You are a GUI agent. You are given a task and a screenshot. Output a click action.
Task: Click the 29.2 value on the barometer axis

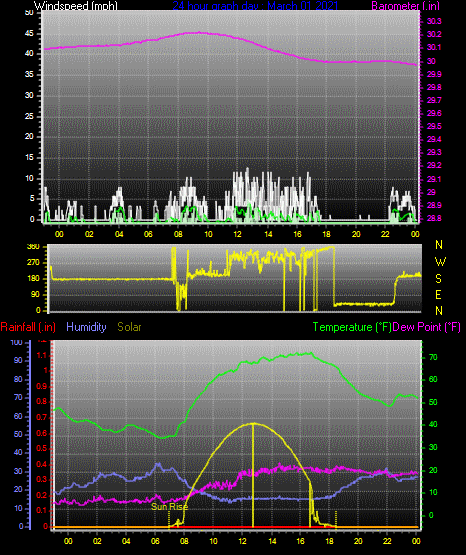point(434,165)
